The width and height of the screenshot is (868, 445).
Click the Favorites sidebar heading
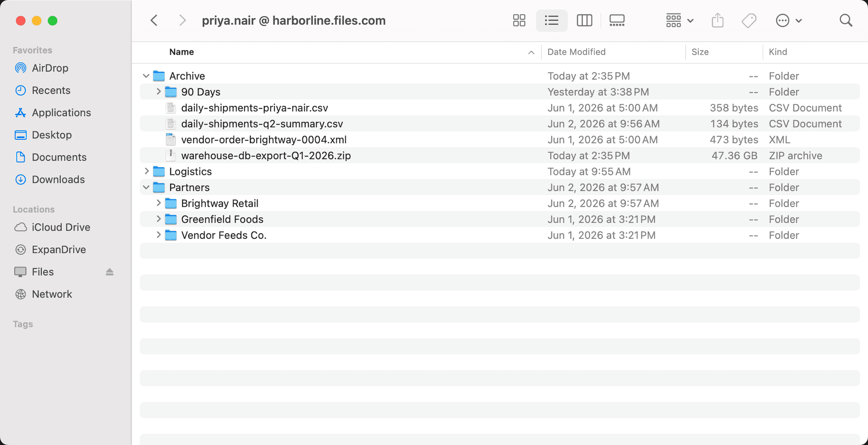click(x=33, y=50)
